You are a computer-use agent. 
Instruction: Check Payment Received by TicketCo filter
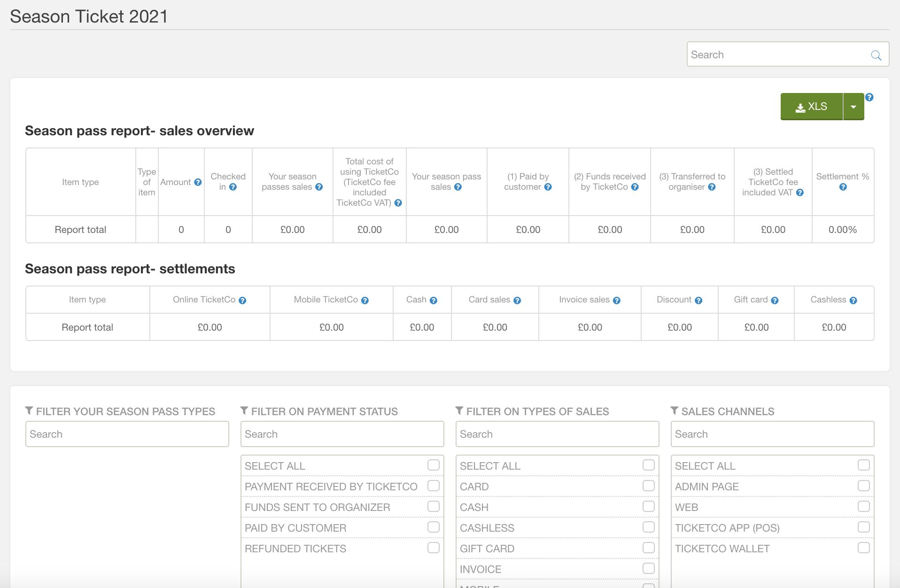click(x=433, y=486)
